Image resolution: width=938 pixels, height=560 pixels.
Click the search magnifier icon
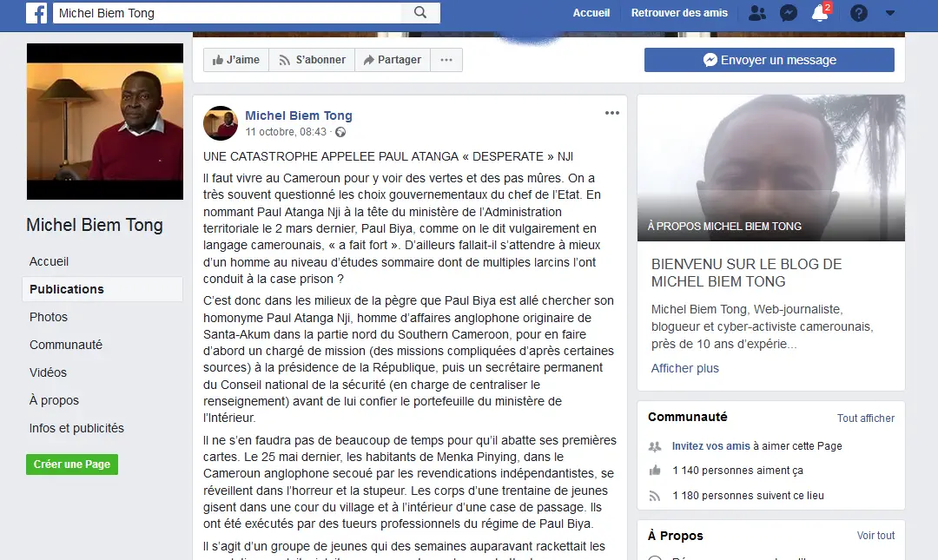coord(420,12)
